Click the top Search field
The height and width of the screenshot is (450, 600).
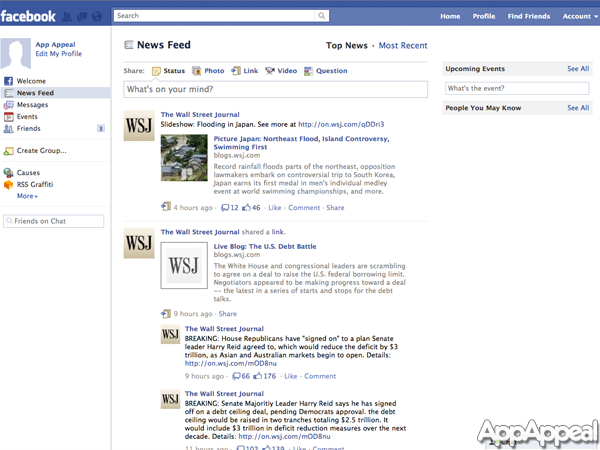click(215, 16)
